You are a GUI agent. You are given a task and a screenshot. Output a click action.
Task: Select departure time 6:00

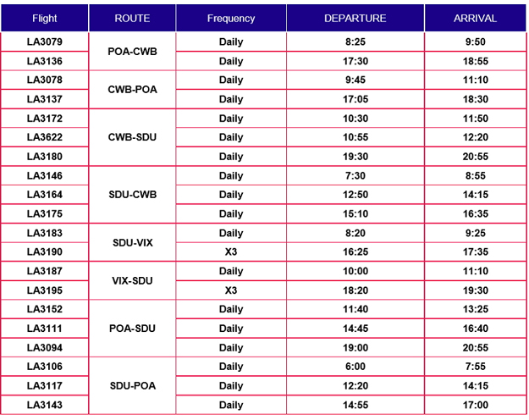[x=355, y=367]
